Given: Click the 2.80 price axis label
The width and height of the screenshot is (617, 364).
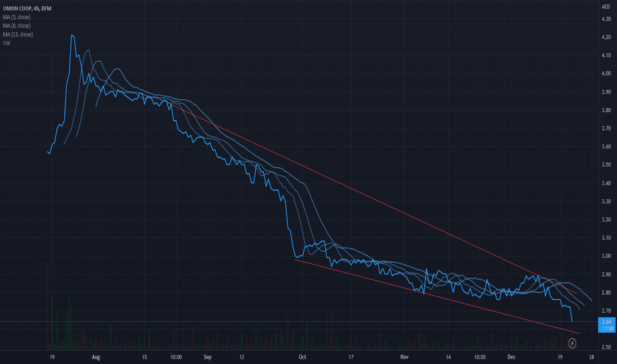Looking at the screenshot, I should tap(606, 293).
